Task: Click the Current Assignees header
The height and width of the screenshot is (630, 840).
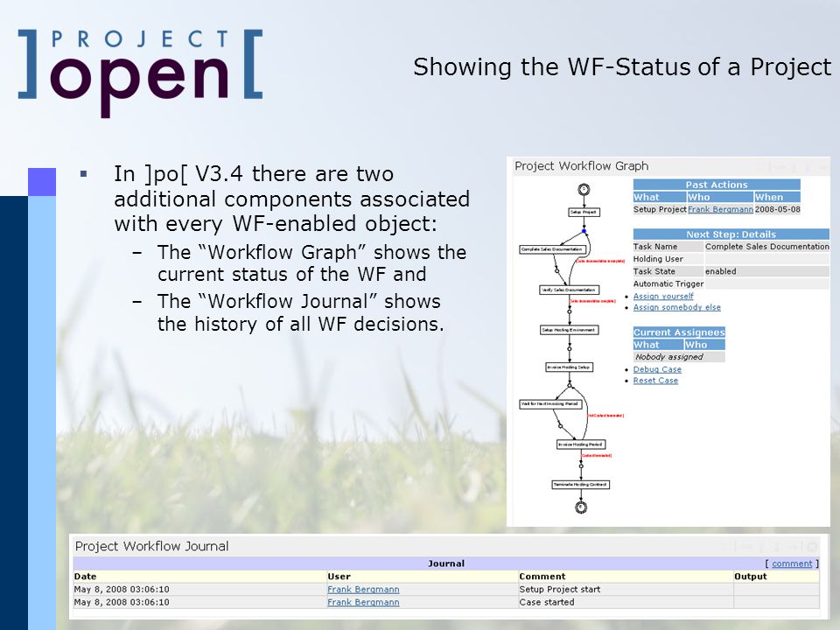Action: pyautogui.click(x=679, y=332)
